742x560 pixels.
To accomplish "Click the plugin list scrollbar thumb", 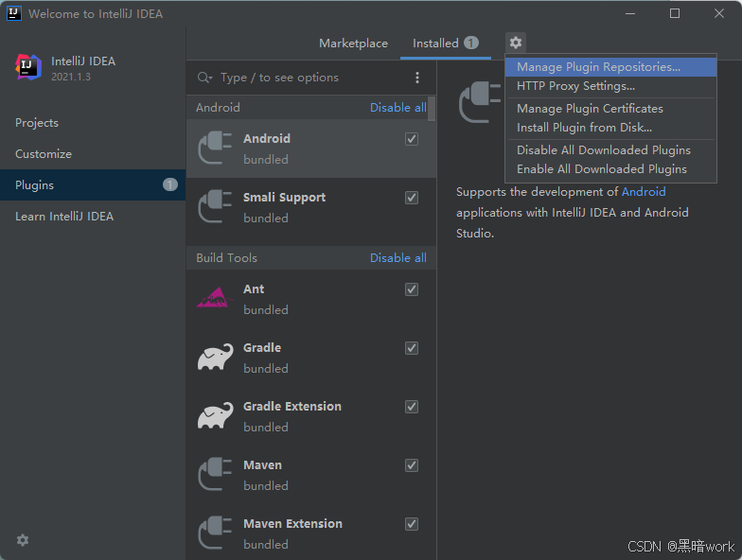I will [432, 108].
